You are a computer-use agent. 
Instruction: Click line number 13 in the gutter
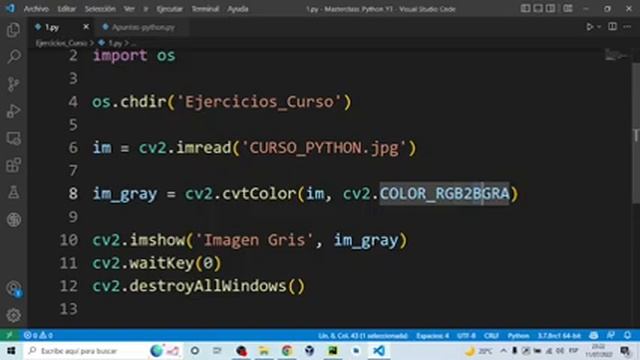pos(69,309)
